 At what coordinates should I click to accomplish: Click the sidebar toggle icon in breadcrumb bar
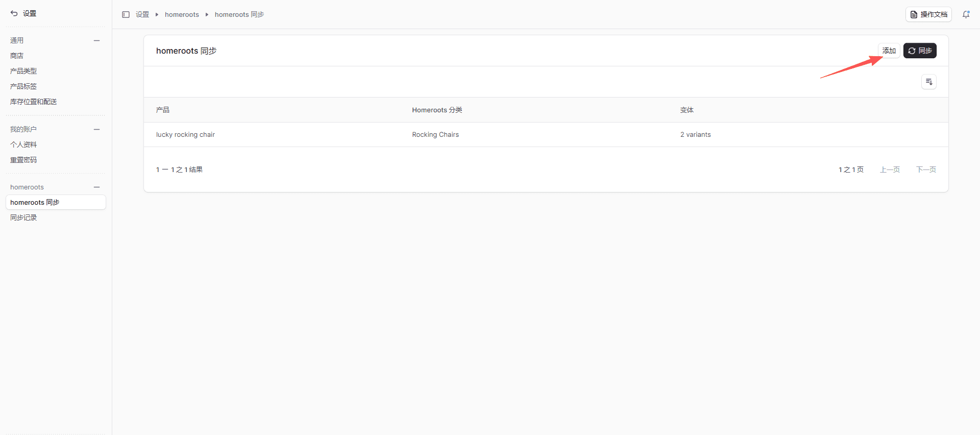click(126, 14)
